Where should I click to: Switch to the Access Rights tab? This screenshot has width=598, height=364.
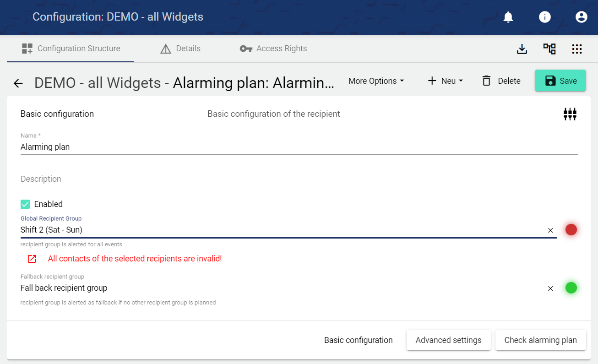273,49
